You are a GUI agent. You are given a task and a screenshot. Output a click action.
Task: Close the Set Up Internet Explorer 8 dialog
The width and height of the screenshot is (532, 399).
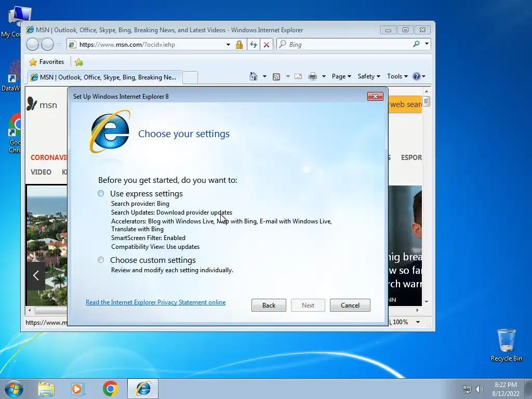point(375,96)
